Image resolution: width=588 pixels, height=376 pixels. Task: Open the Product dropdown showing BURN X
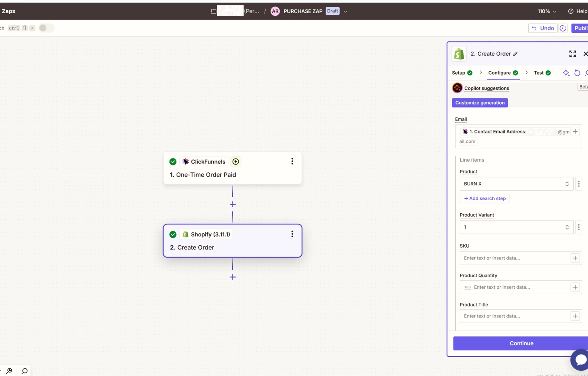(x=516, y=184)
